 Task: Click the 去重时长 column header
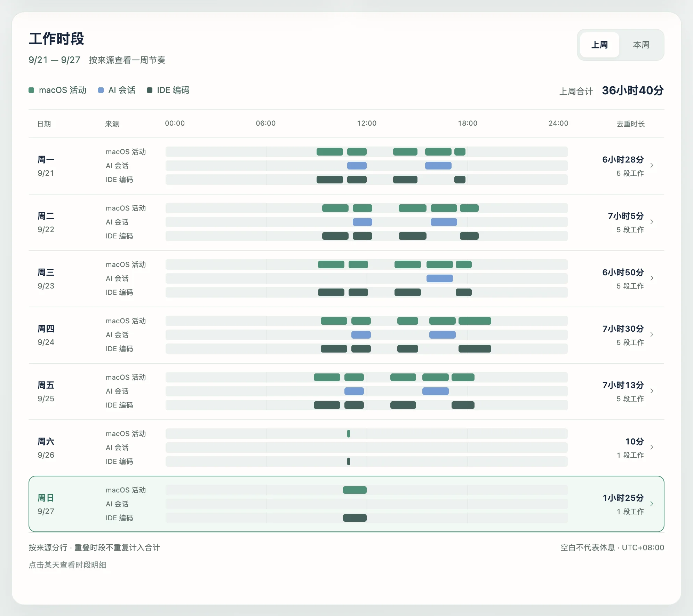pyautogui.click(x=630, y=124)
